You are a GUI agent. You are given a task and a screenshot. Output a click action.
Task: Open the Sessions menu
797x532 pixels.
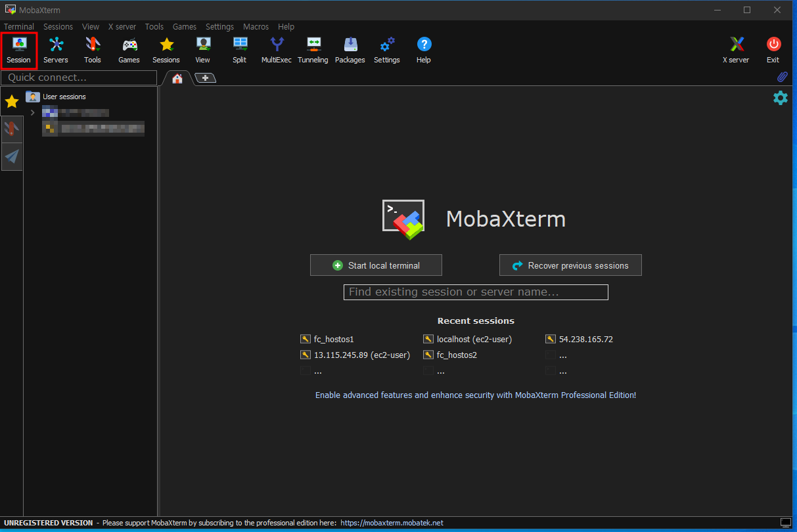(x=58, y=27)
